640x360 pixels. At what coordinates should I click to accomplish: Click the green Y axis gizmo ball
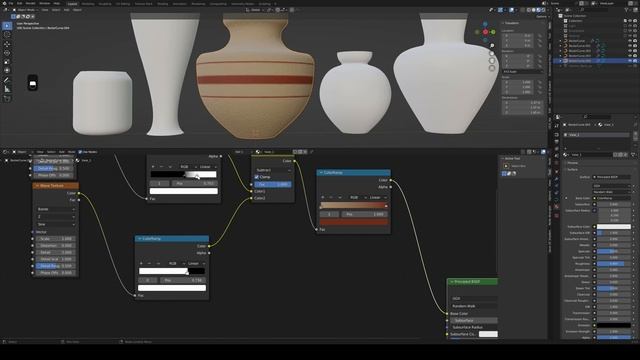pos(493,32)
